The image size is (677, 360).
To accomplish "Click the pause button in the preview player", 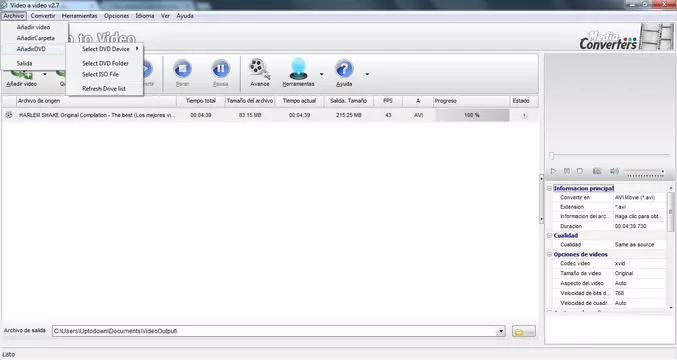I will [567, 171].
